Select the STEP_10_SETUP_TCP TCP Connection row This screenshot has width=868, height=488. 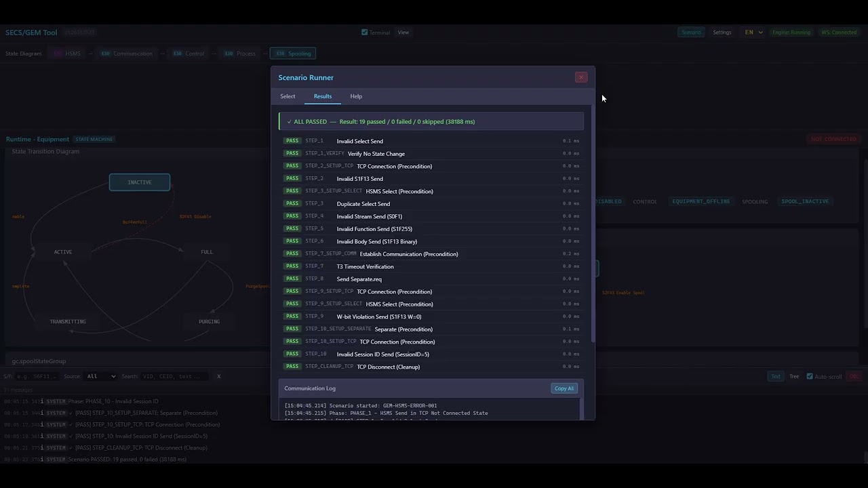point(431,342)
